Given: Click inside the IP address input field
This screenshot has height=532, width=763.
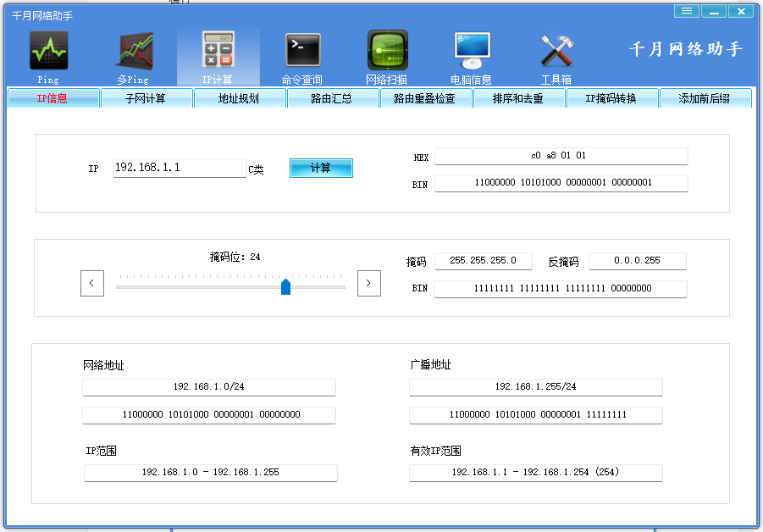Looking at the screenshot, I should click(178, 167).
